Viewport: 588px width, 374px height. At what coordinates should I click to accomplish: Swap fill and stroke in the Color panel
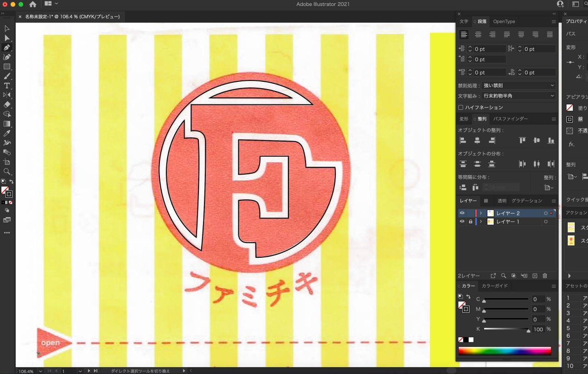tap(468, 297)
